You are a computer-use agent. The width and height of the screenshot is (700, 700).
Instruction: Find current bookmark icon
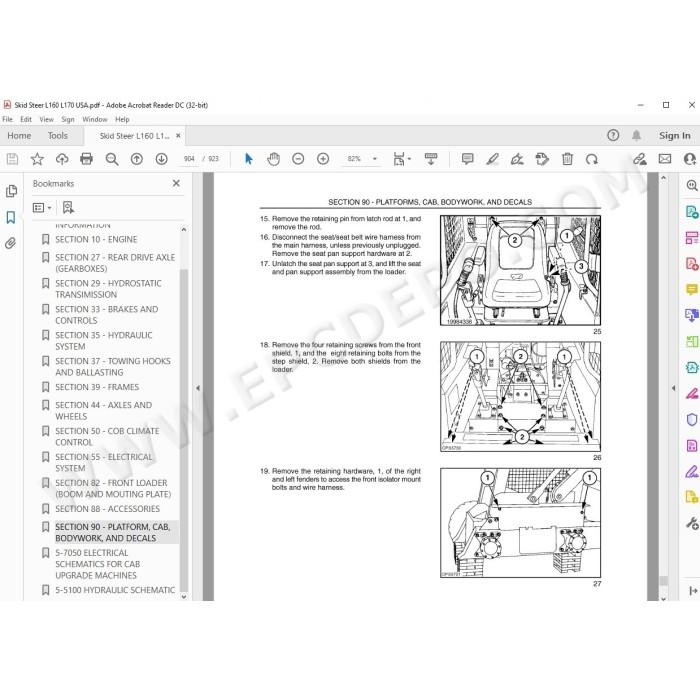(x=68, y=208)
